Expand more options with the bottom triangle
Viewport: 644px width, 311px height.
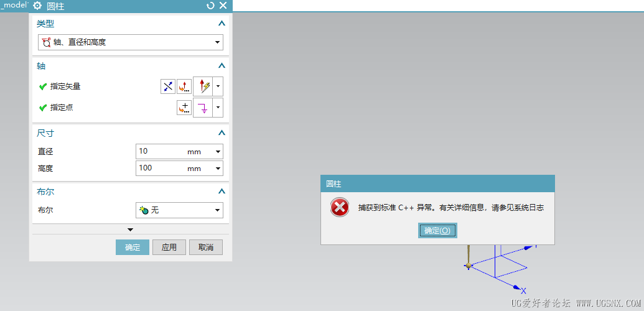pos(131,230)
